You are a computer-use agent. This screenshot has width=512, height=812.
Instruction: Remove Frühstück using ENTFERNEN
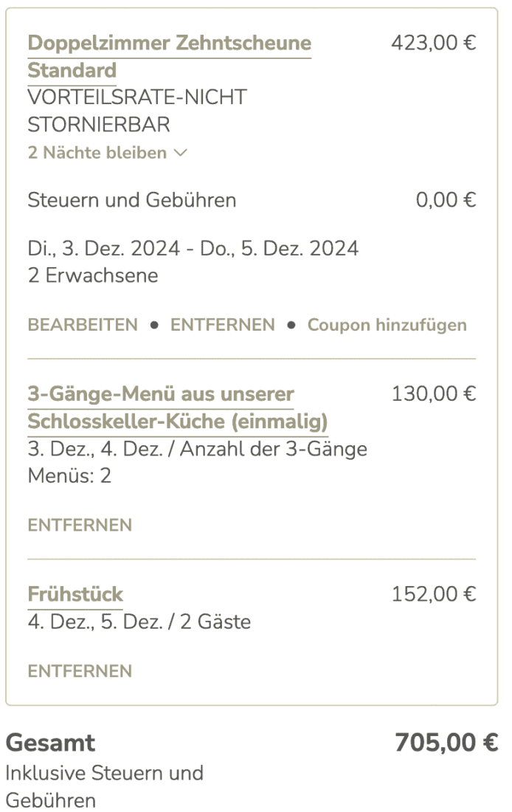pyautogui.click(x=80, y=671)
